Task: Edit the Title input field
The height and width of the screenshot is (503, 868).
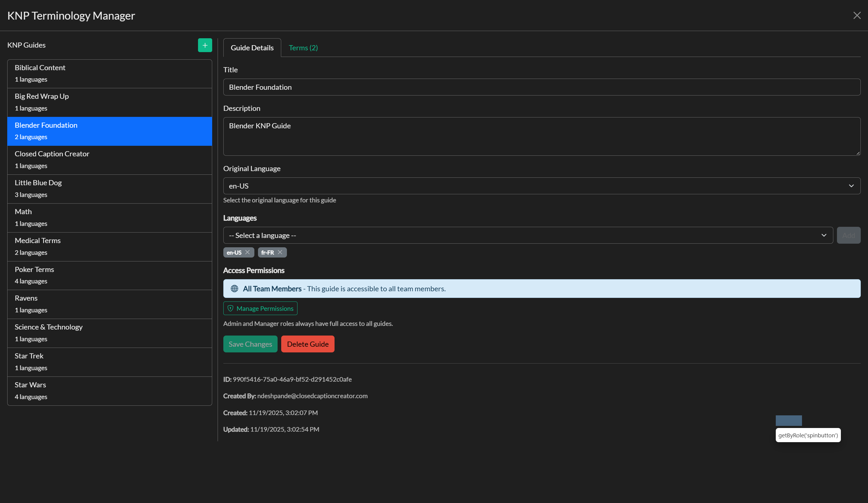Action: (x=542, y=87)
